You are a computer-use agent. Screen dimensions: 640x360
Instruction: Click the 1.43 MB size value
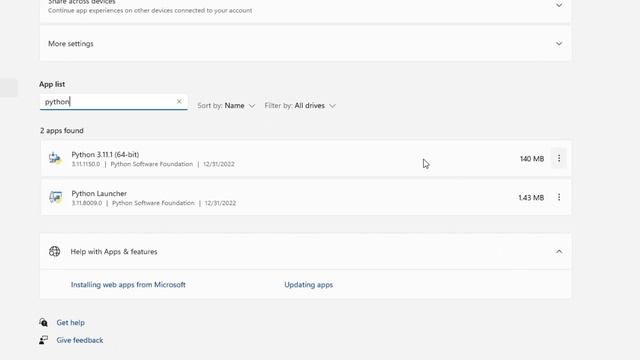click(x=531, y=198)
